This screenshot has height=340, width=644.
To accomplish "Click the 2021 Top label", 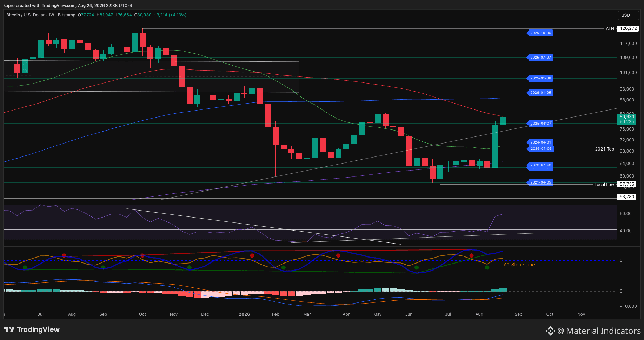I will pos(604,149).
